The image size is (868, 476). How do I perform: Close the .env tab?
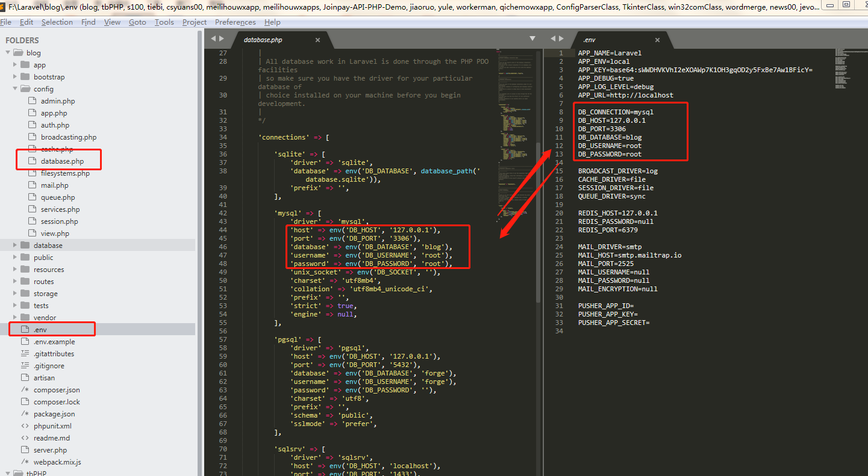click(x=657, y=40)
